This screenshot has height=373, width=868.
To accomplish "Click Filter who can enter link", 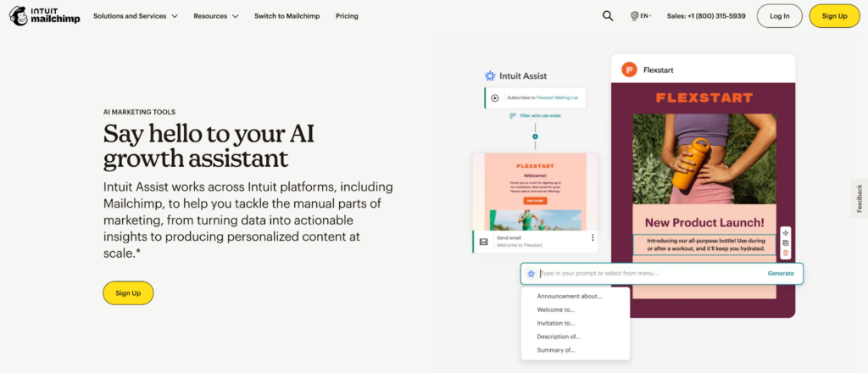I will [x=540, y=115].
